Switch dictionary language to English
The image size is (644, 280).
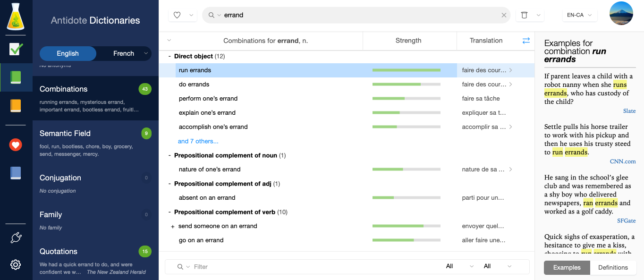click(68, 53)
